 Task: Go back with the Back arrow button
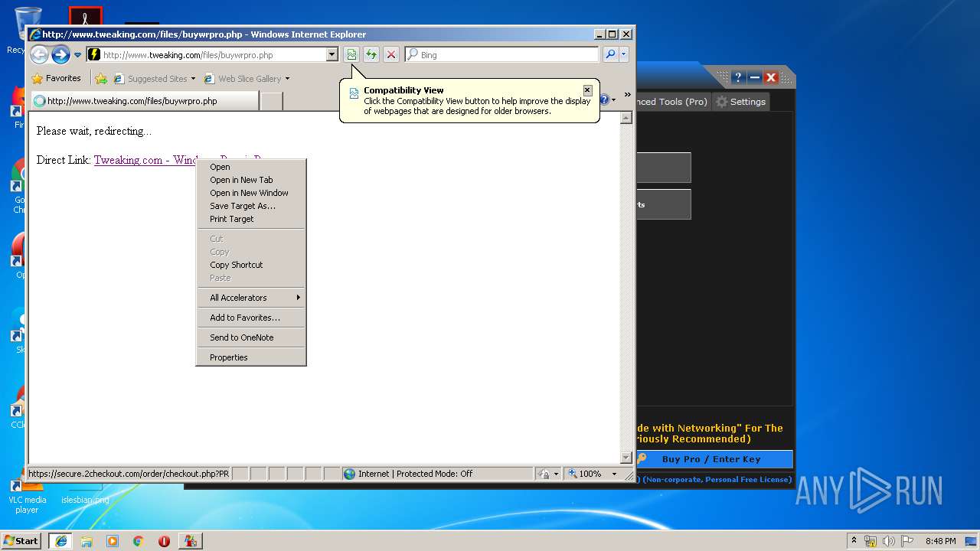[x=39, y=54]
